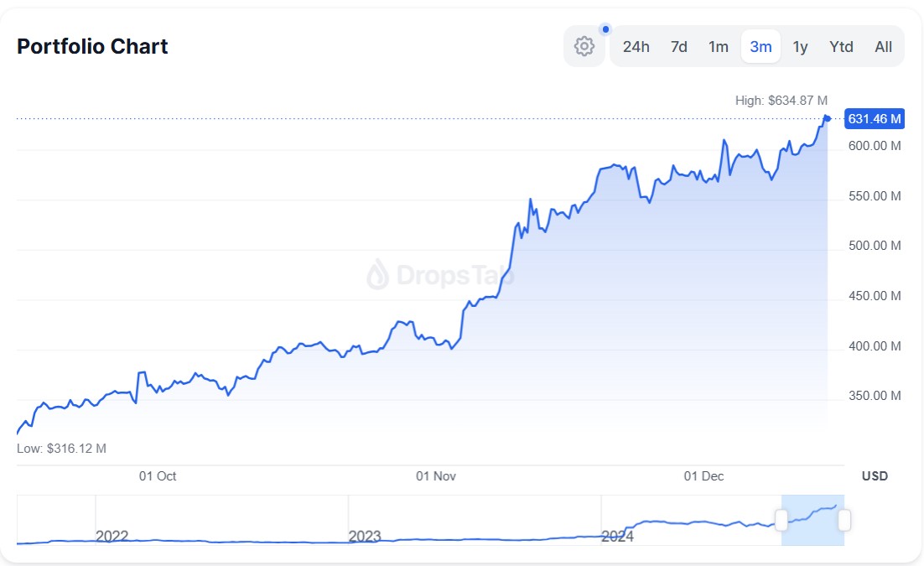Show year-to-date with Ytd
The height and width of the screenshot is (566, 924).
click(x=841, y=46)
